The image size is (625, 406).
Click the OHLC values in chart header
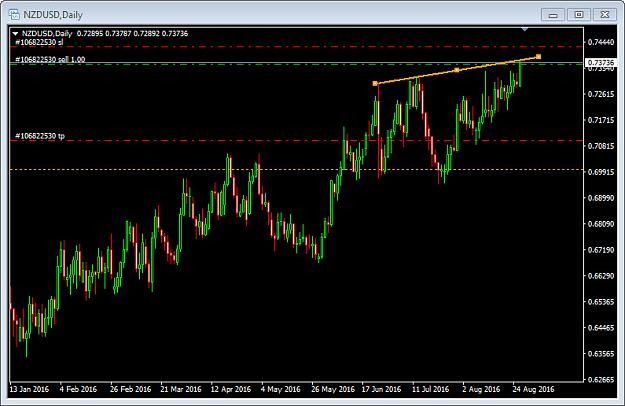[x=132, y=33]
